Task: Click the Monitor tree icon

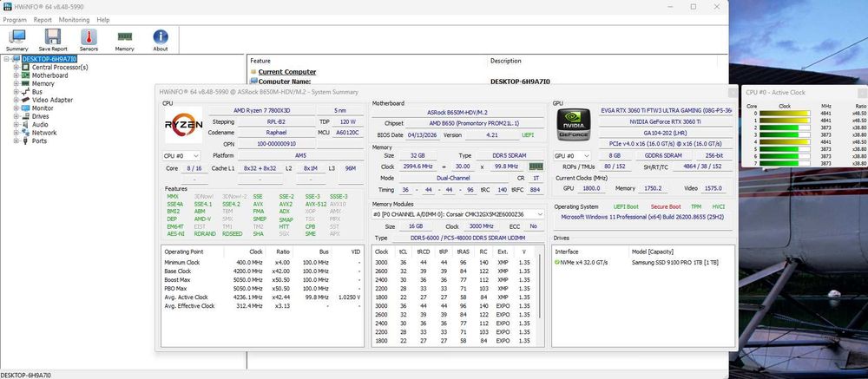Action: 25,108
